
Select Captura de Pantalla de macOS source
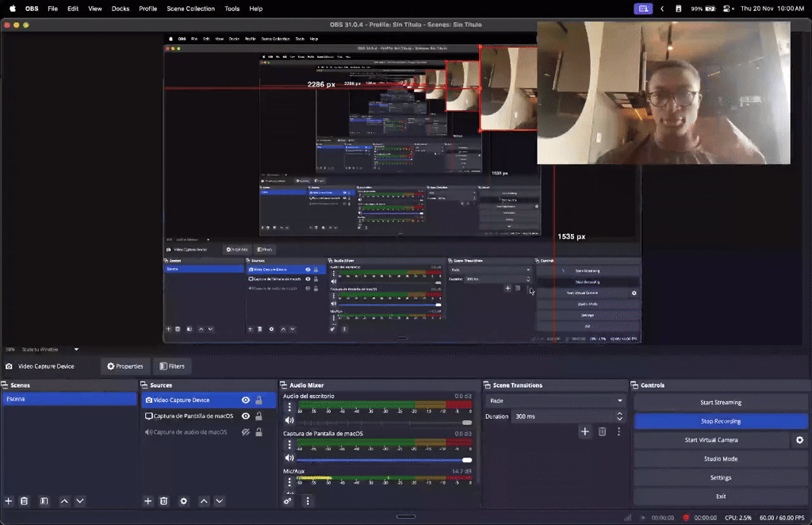click(x=193, y=416)
